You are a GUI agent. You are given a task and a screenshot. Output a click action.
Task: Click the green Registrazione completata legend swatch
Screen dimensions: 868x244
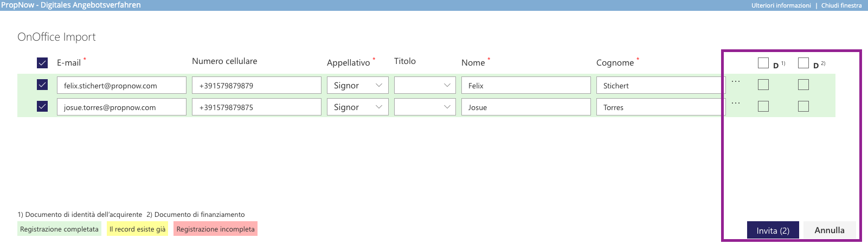click(x=59, y=229)
